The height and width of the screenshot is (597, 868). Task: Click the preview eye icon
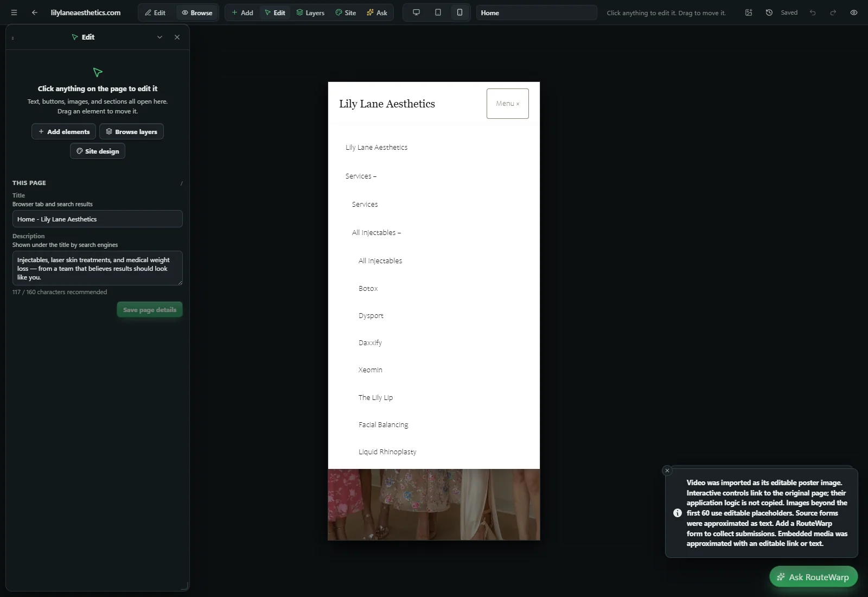tap(854, 12)
